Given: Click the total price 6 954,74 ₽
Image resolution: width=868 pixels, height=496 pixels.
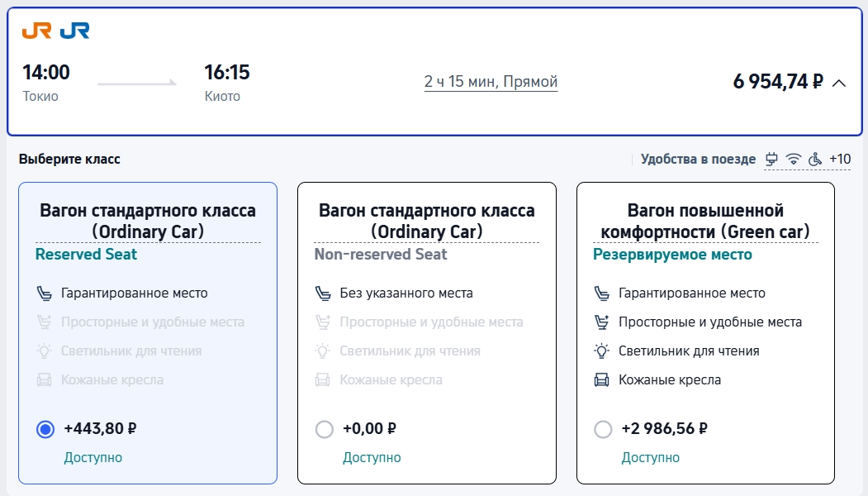Looking at the screenshot, I should click(x=778, y=82).
